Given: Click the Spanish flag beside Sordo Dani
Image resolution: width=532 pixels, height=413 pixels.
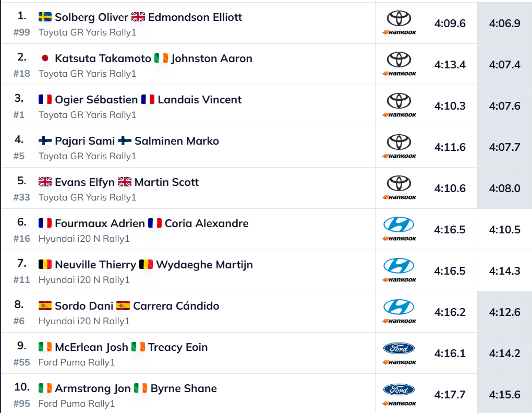Looking at the screenshot, I should click(45, 306).
